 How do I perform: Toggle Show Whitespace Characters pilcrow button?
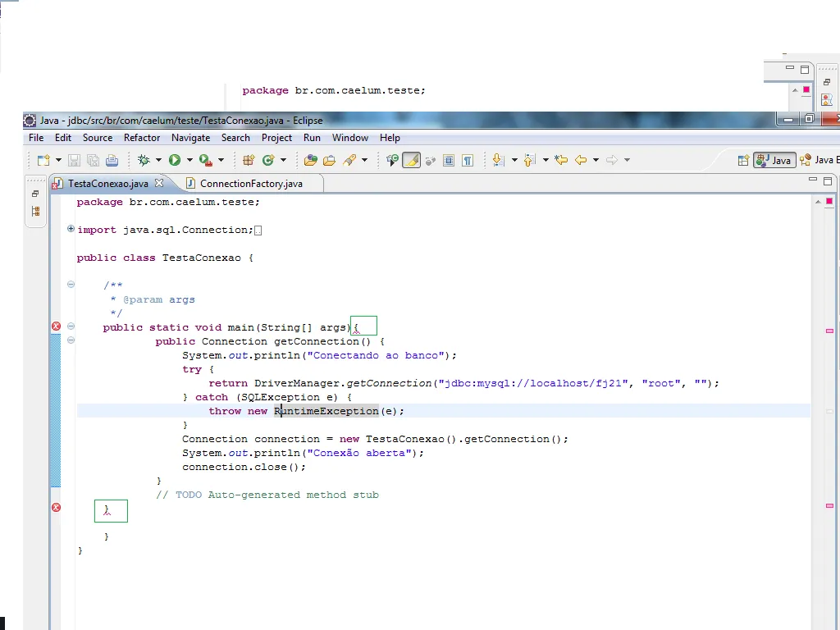click(467, 161)
